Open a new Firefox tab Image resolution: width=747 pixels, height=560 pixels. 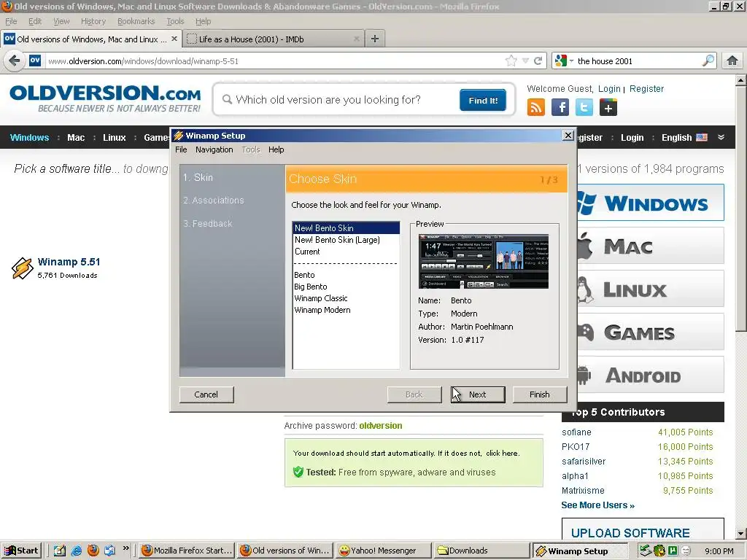375,39
